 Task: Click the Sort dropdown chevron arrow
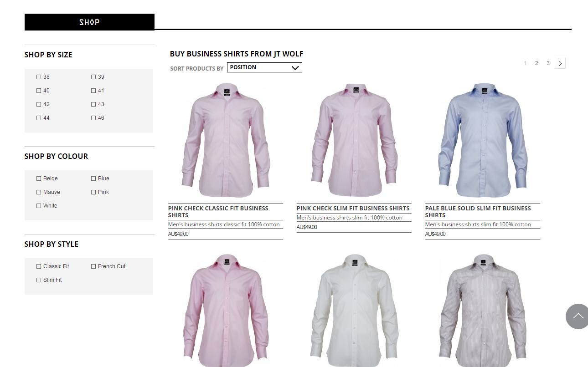click(295, 67)
